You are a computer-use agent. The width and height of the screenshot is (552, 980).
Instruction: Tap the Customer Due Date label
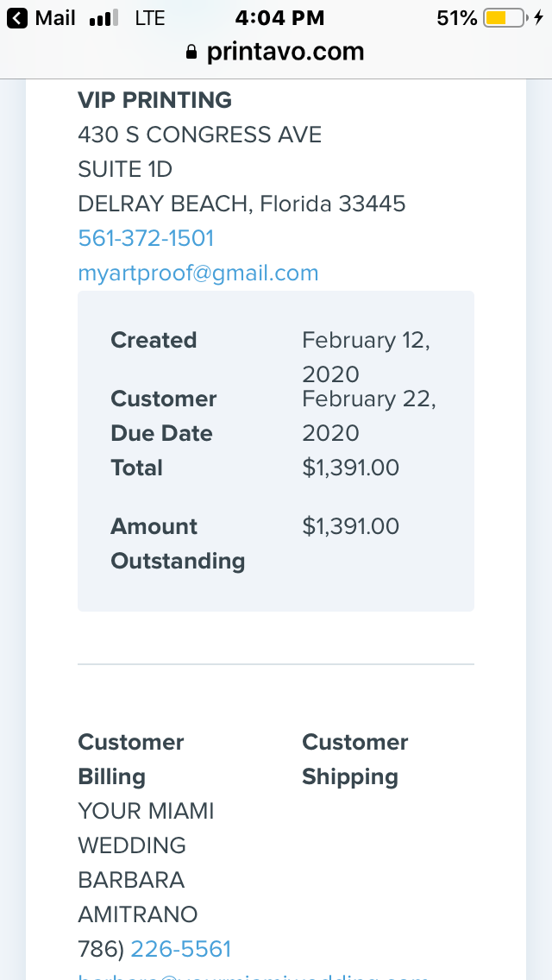point(164,416)
